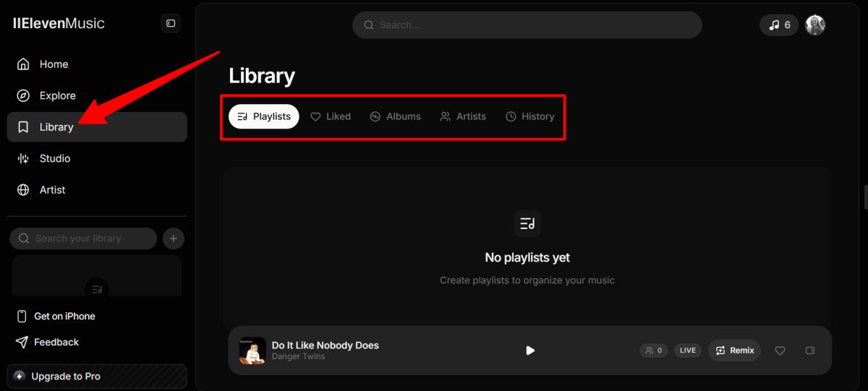Click the Remix button
Screen dimensions: 868x391
[x=735, y=351]
